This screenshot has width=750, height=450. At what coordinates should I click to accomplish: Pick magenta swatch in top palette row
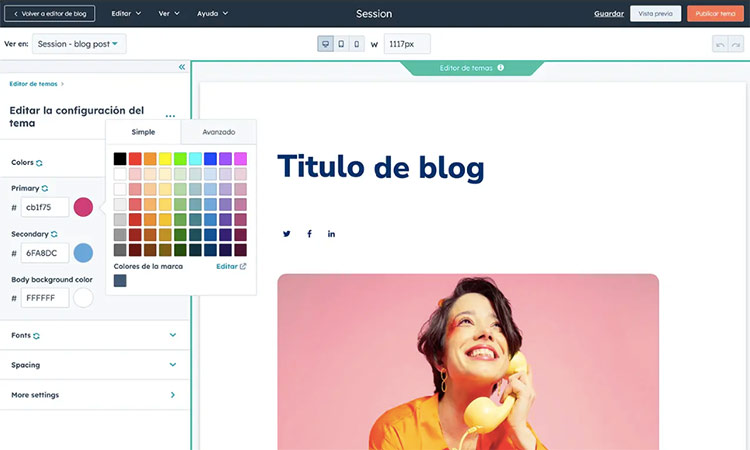(x=241, y=159)
